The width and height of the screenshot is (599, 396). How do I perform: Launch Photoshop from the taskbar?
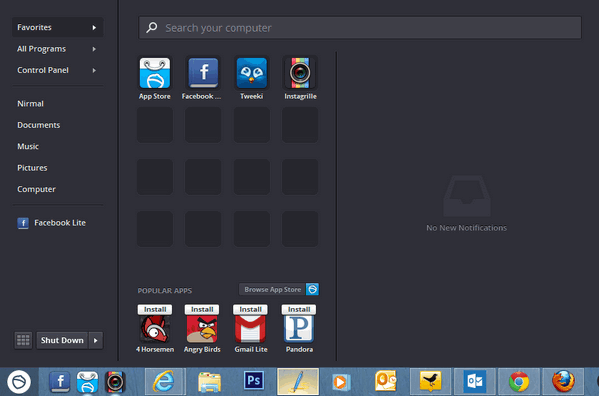[254, 381]
